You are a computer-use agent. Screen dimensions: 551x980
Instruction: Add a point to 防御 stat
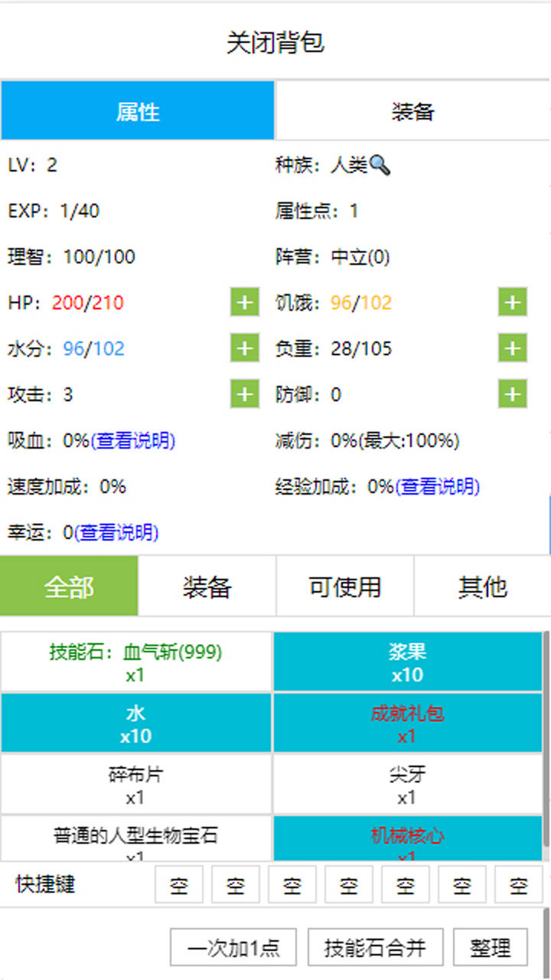click(512, 394)
